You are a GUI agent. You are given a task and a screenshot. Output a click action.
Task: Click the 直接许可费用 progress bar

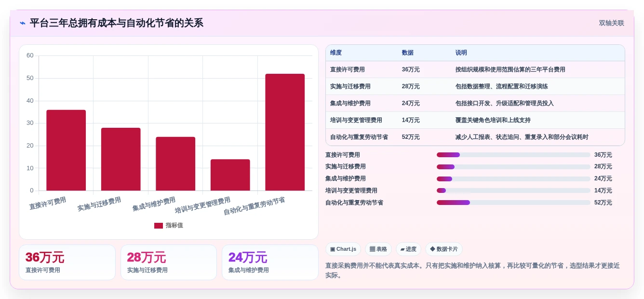[x=513, y=155]
